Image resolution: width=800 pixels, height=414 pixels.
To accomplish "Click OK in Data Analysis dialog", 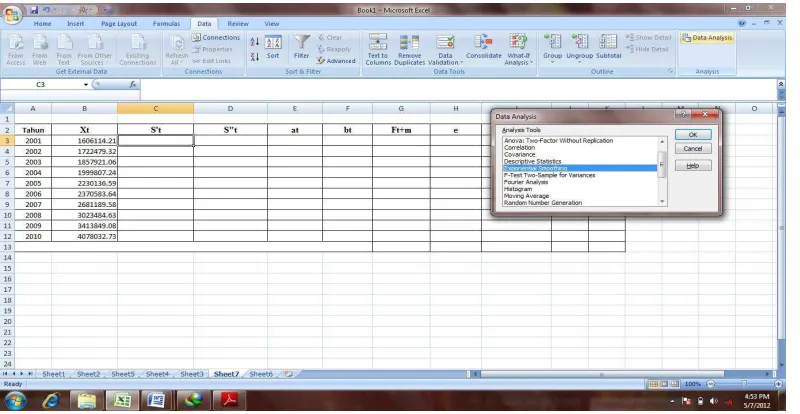I will coord(693,135).
